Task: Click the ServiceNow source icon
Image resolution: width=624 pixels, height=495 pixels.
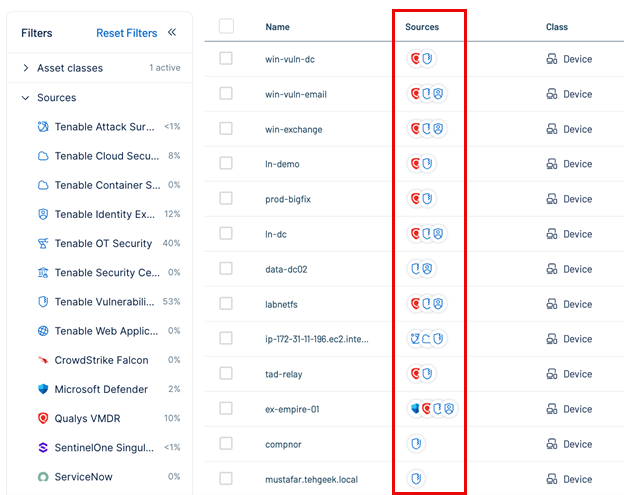Action: coord(43,477)
